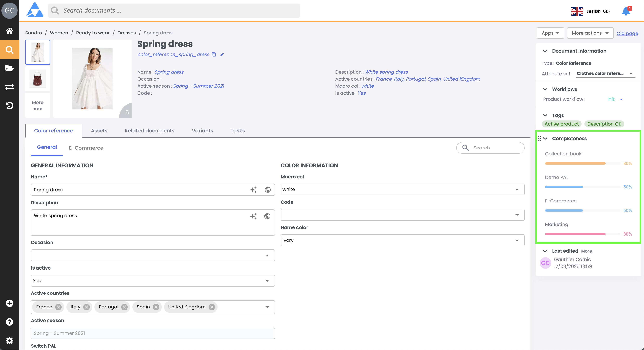Click the Old page link
The width and height of the screenshot is (644, 350).
tap(627, 33)
